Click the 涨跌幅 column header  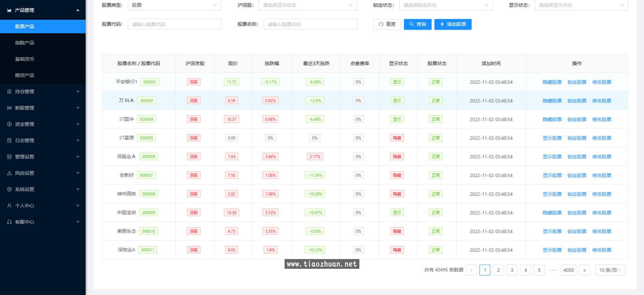[x=272, y=63]
